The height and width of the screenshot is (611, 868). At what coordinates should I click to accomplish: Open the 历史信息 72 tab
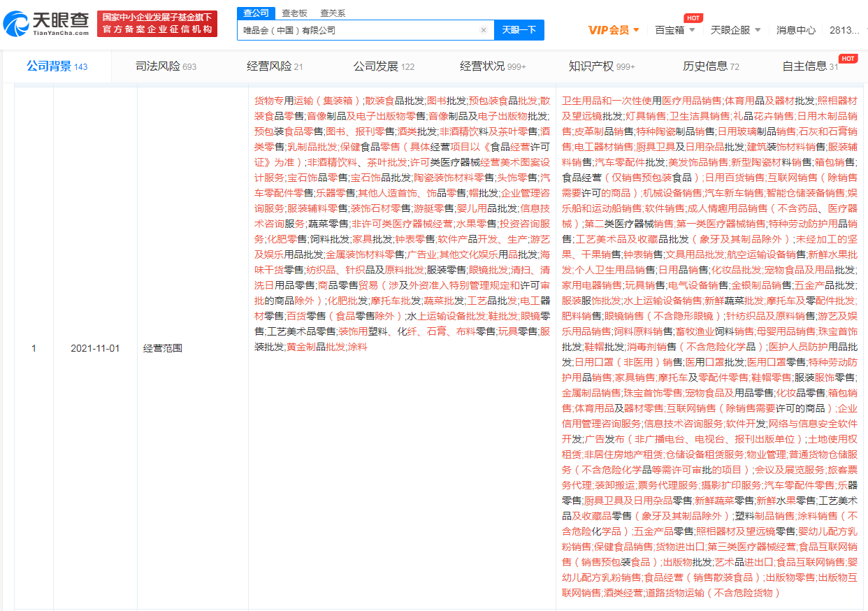coord(711,66)
